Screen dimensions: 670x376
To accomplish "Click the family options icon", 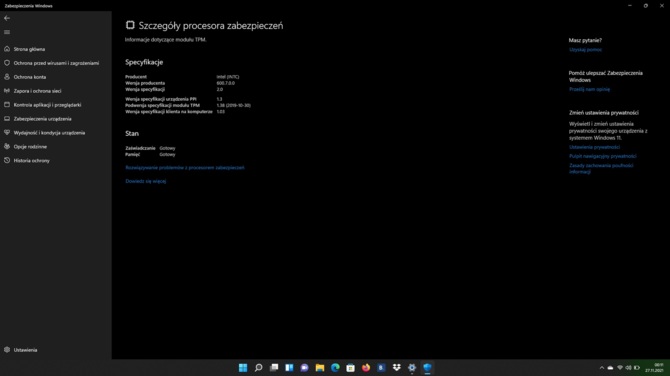I will click(x=7, y=146).
